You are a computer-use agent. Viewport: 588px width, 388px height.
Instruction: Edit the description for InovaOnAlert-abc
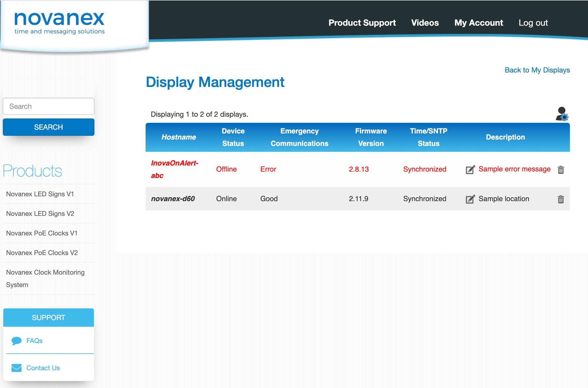click(x=470, y=169)
